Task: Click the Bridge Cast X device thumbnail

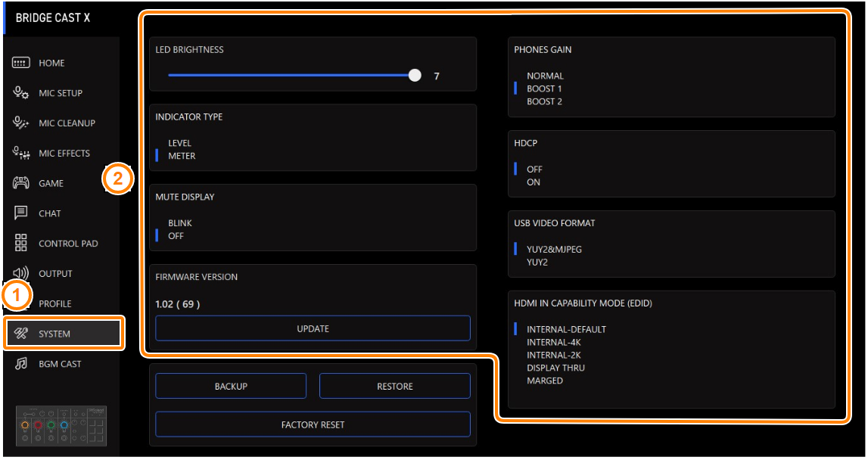Action: (x=61, y=426)
